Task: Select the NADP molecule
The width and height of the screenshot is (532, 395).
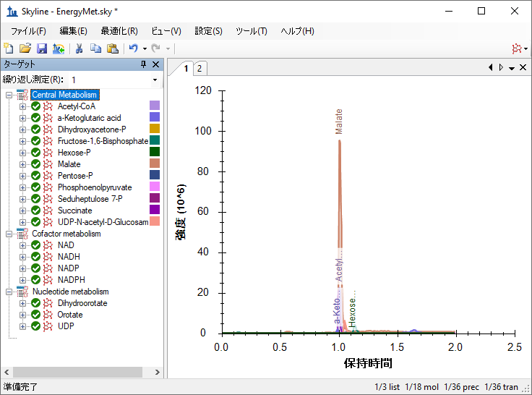Action: pyautogui.click(x=68, y=268)
